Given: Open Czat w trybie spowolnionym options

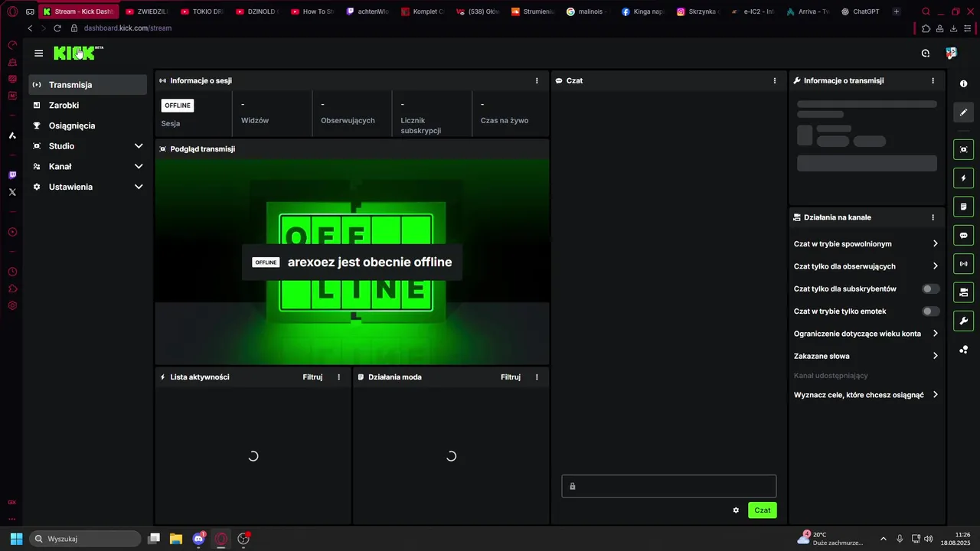Looking at the screenshot, I should 866,244.
